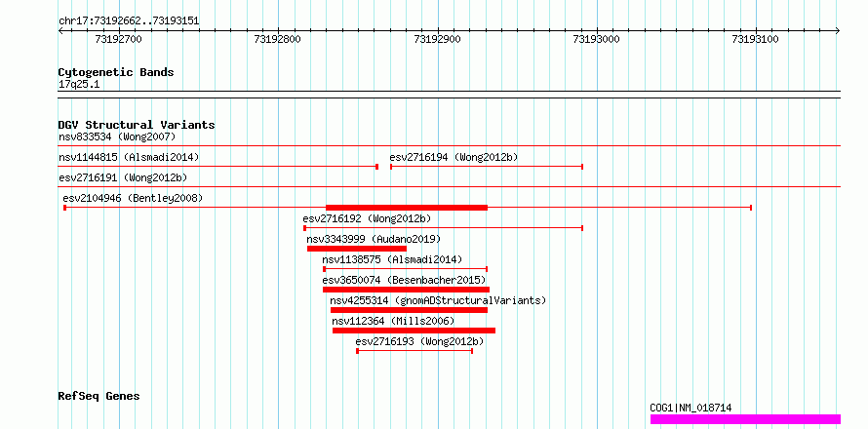Click ruler position 73192700
The width and height of the screenshot is (868, 429).
point(119,39)
